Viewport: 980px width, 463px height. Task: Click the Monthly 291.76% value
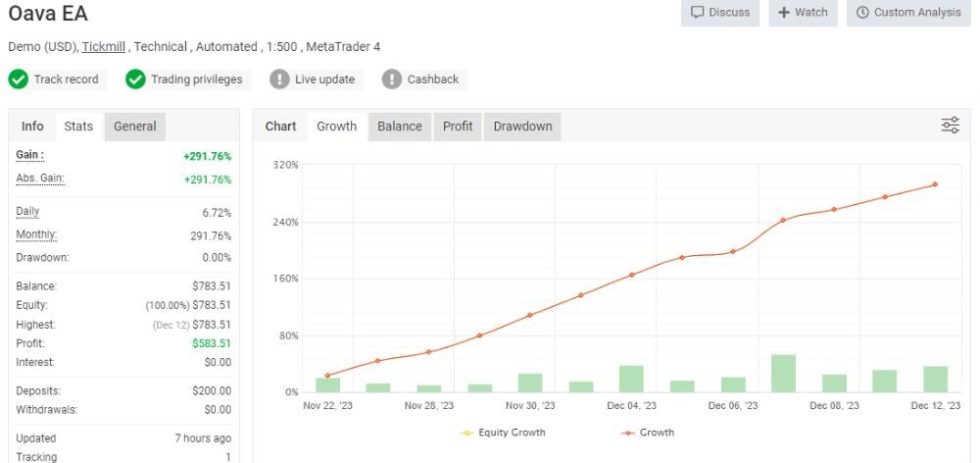pyautogui.click(x=211, y=235)
